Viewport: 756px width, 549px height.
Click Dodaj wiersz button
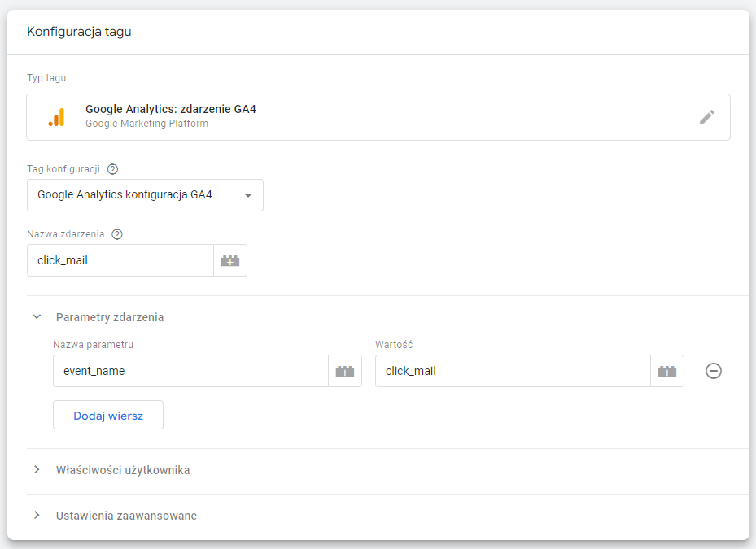[108, 415]
